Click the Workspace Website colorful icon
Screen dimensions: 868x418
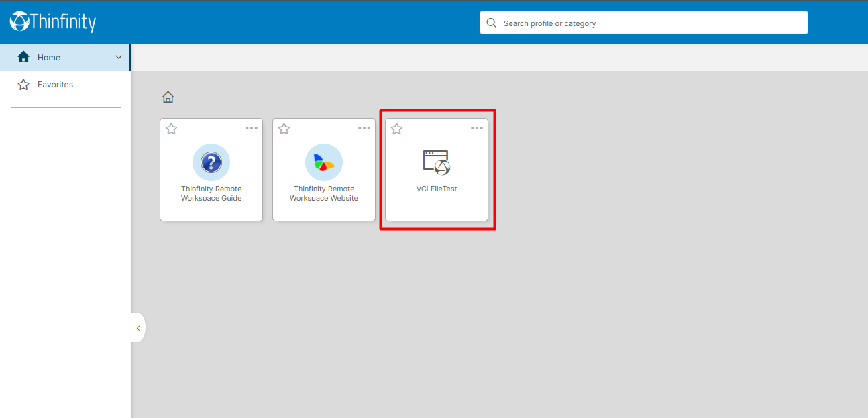[x=324, y=162]
